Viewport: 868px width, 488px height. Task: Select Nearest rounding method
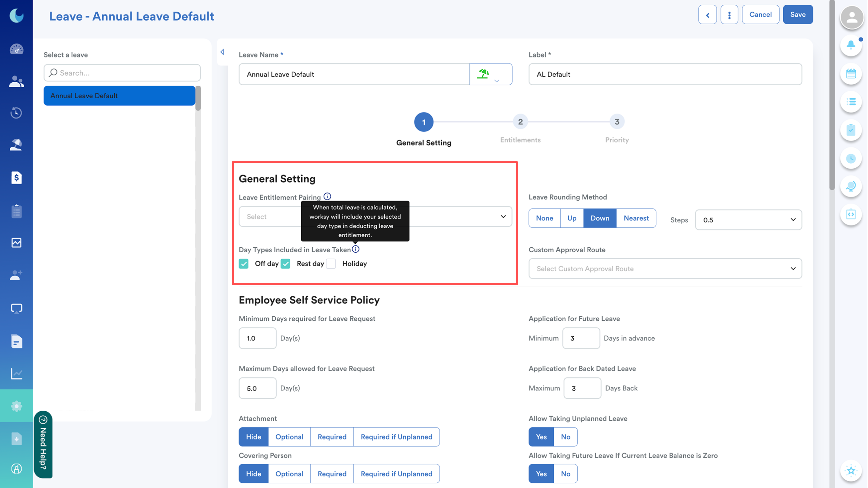click(x=636, y=218)
